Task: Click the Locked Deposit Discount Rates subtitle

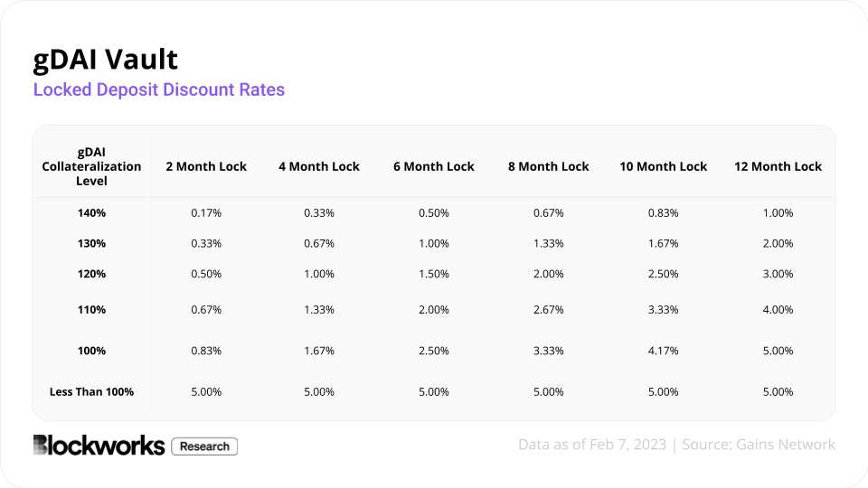Action: [x=159, y=89]
